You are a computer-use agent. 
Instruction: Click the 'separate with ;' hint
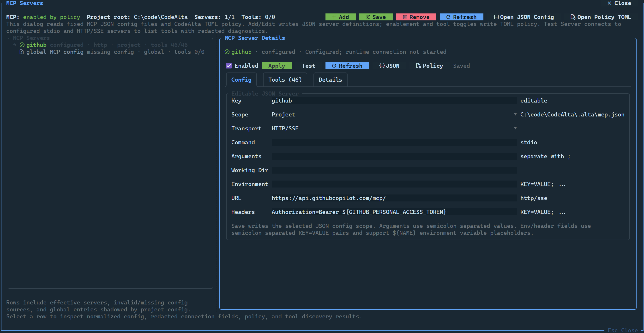point(545,156)
